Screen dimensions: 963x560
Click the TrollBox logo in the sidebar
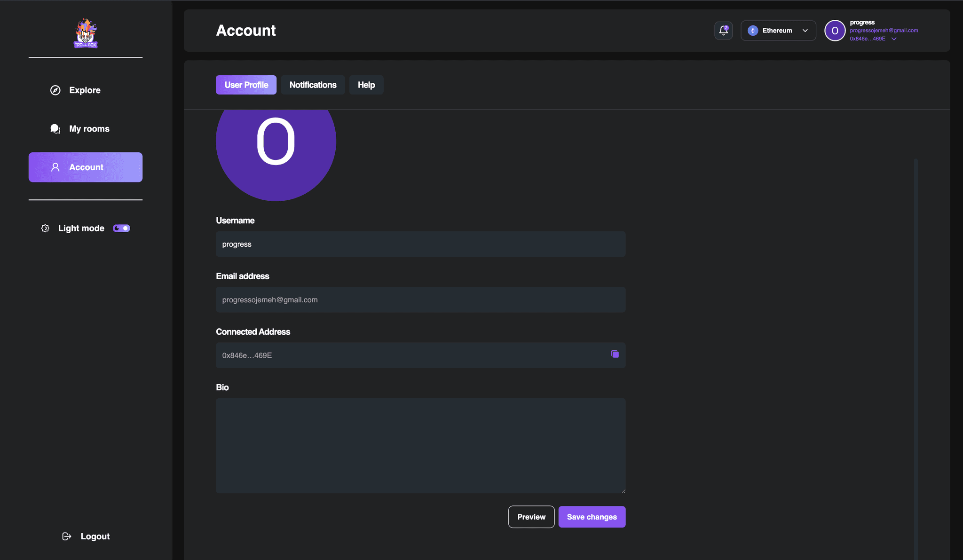click(x=86, y=32)
